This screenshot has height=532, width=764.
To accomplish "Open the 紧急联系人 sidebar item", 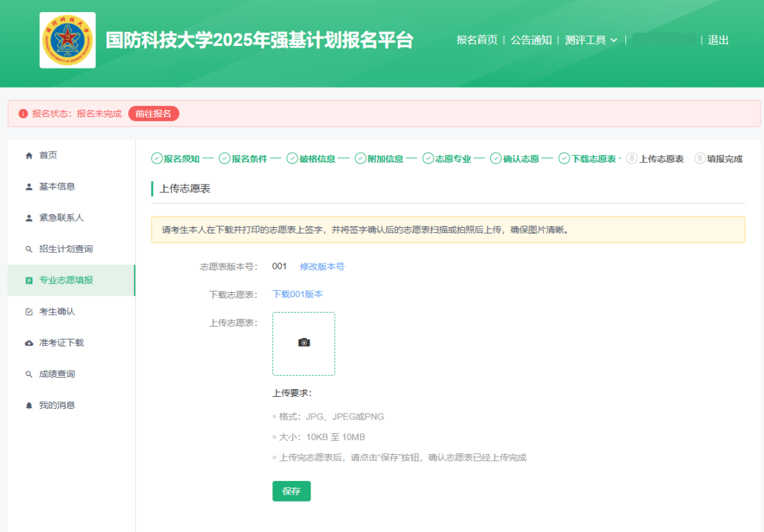I will 71,218.
